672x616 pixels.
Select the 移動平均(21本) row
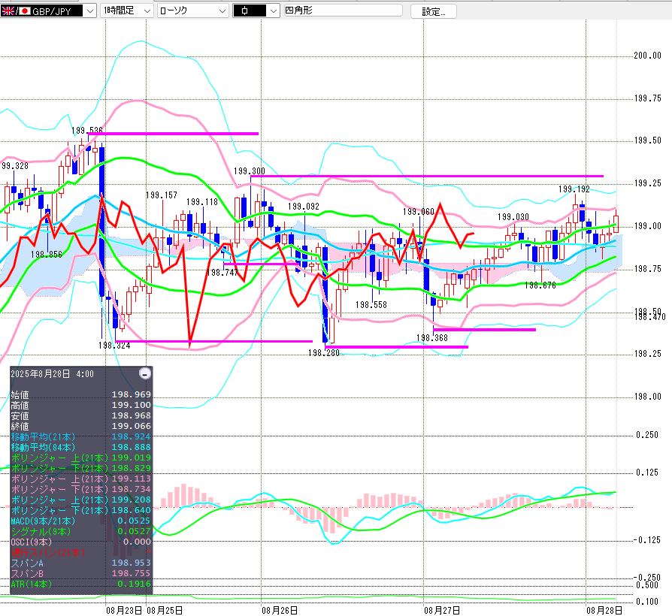tap(81, 436)
